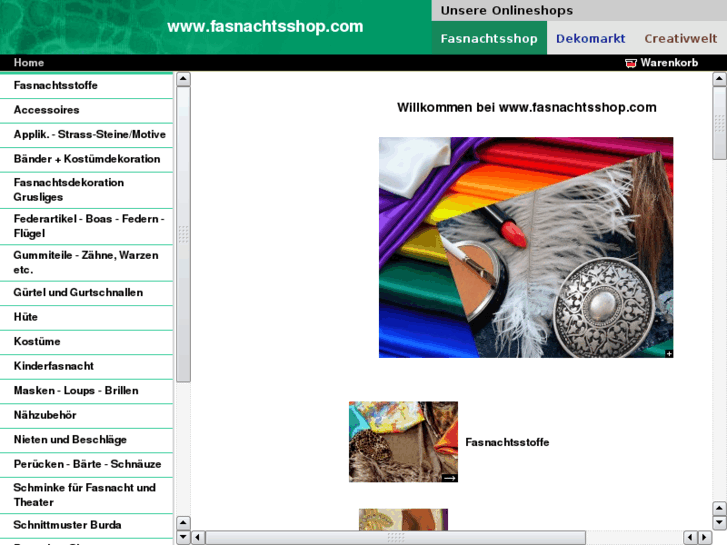The image size is (727, 545).
Task: Switch to the Creativwelt shop tab
Action: click(x=681, y=38)
